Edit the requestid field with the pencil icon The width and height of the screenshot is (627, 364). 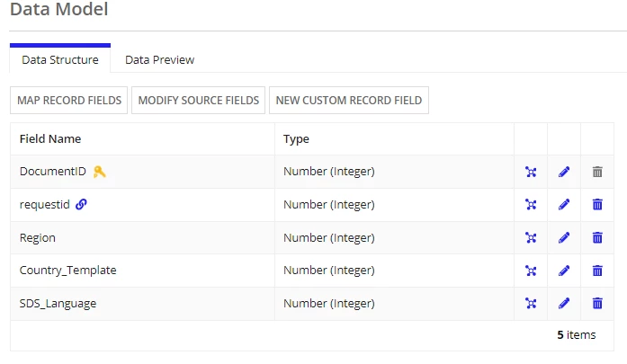[x=564, y=205]
